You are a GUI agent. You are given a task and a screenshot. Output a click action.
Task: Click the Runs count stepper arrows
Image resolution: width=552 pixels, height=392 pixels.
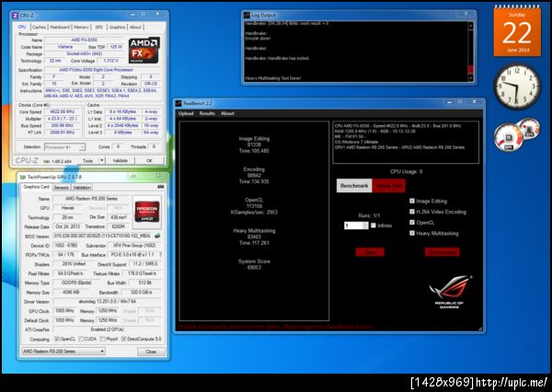365,225
